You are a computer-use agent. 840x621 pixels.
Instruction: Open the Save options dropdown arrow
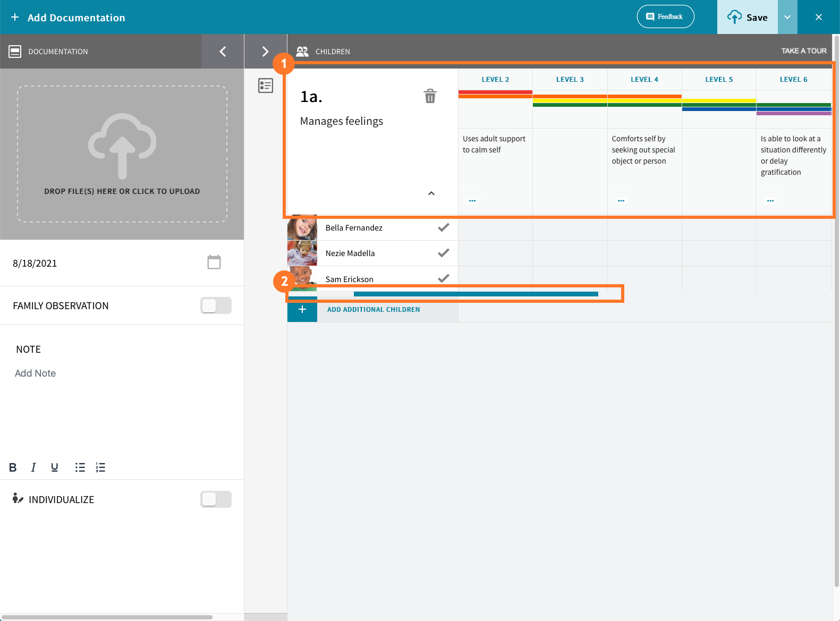(x=787, y=17)
